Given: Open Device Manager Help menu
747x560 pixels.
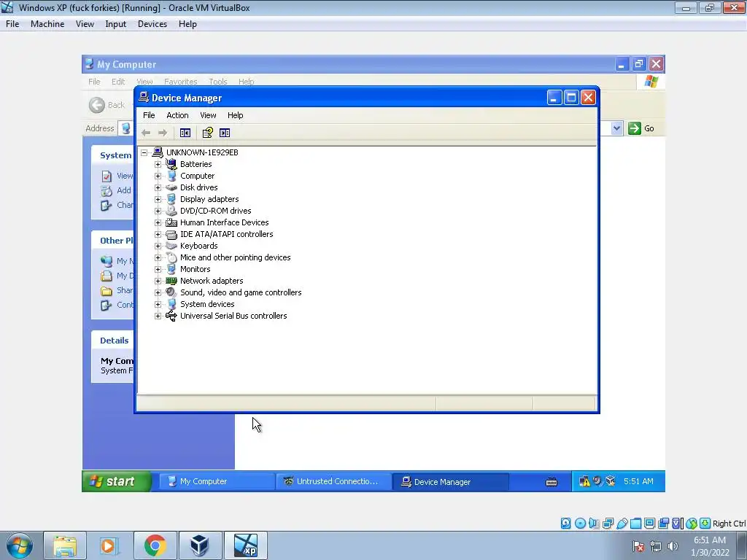Looking at the screenshot, I should (x=236, y=115).
